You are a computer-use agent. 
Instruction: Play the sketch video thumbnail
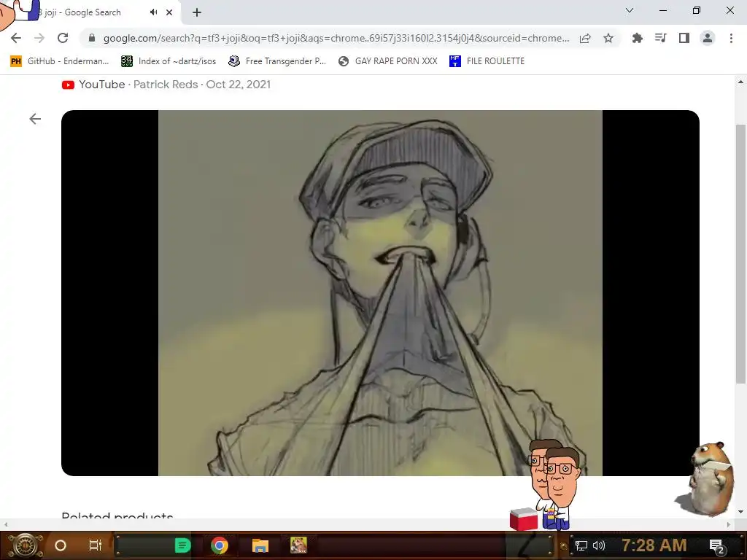[x=380, y=293]
